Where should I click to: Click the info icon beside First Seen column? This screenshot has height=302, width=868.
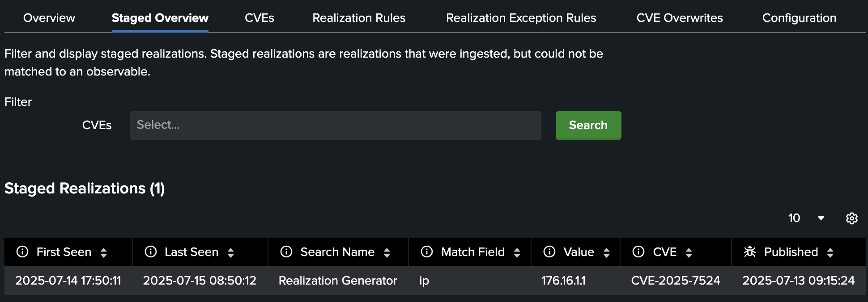[x=21, y=252]
